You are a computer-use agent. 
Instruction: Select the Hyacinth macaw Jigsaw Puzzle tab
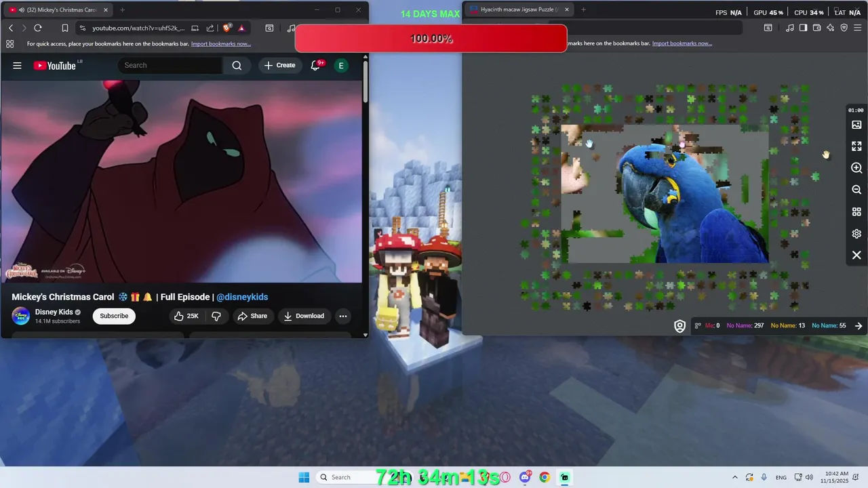coord(519,9)
